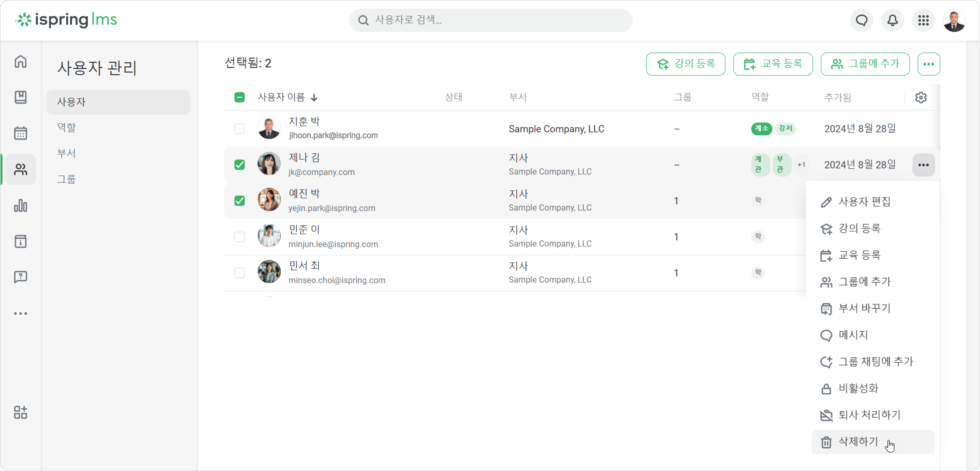
Task: Click the table column settings gear
Action: (x=921, y=98)
